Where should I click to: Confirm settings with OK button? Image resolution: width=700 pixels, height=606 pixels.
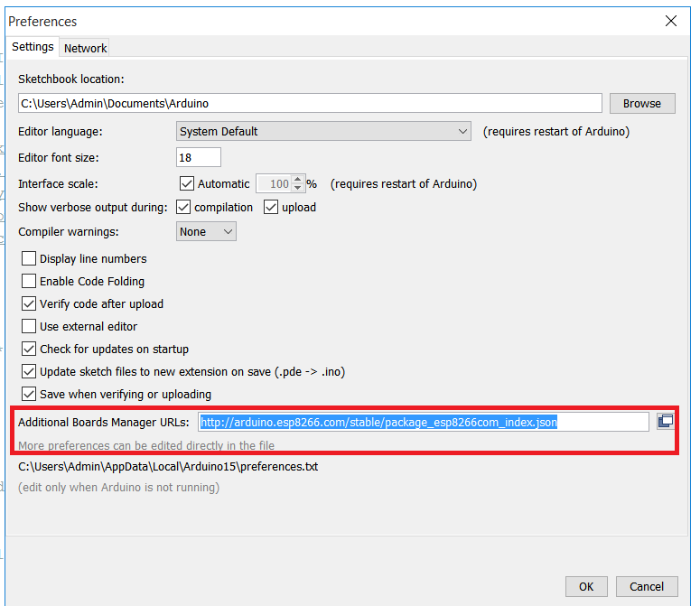(x=586, y=586)
